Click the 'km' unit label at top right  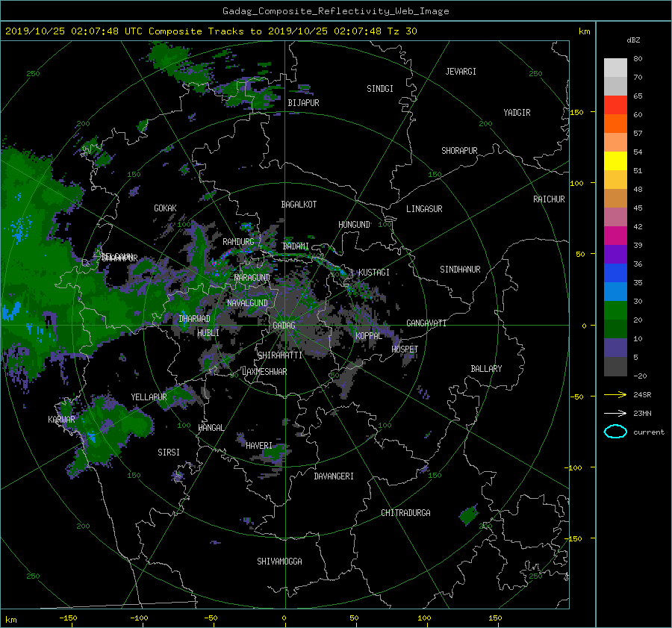[584, 31]
